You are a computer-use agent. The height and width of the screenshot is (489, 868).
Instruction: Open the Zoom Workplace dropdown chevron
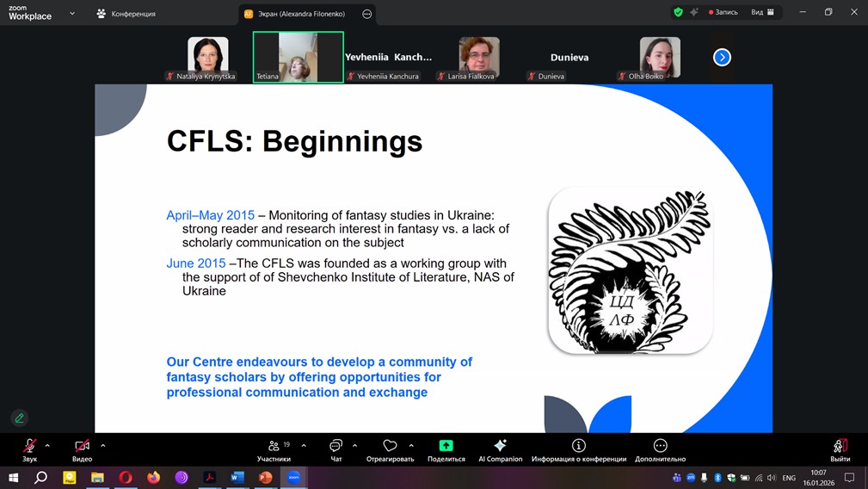pos(72,14)
